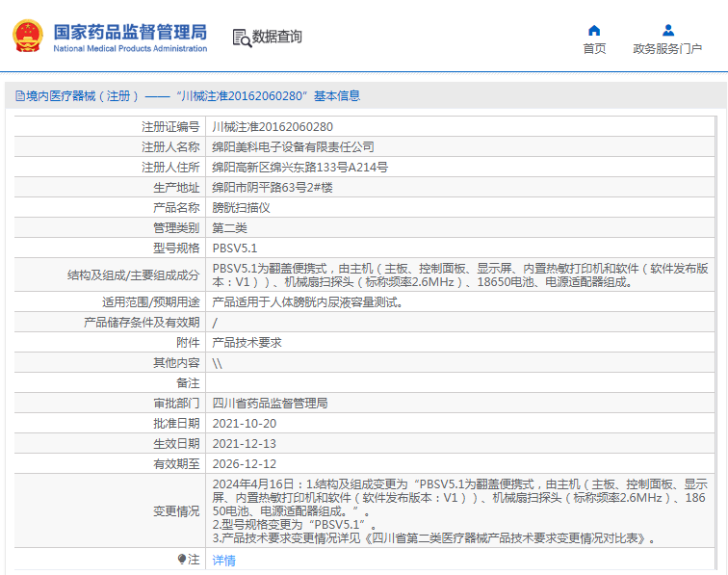This screenshot has width=728, height=575.
Task: Select approval date 2021-10-20
Action: coord(245,424)
